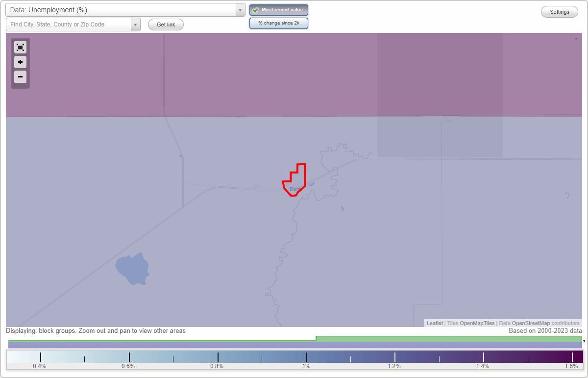Click the fit map extent icon

[20, 47]
